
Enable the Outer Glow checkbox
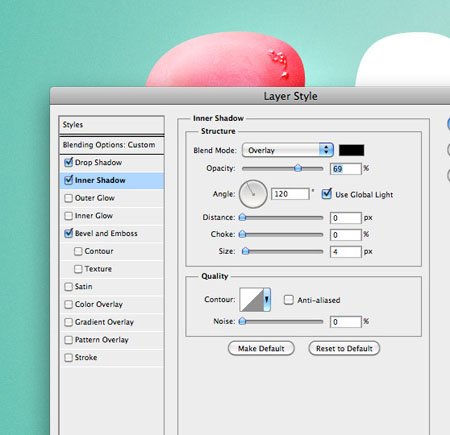click(68, 198)
